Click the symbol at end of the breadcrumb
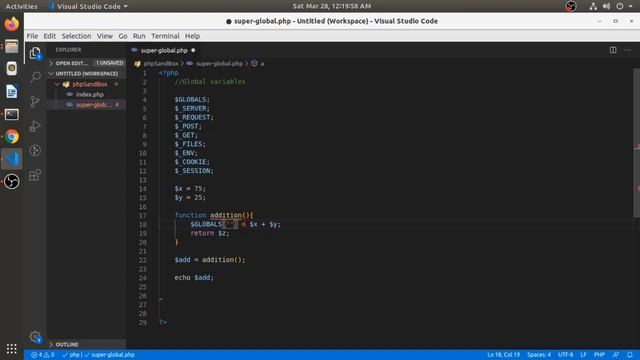 pos(258,64)
